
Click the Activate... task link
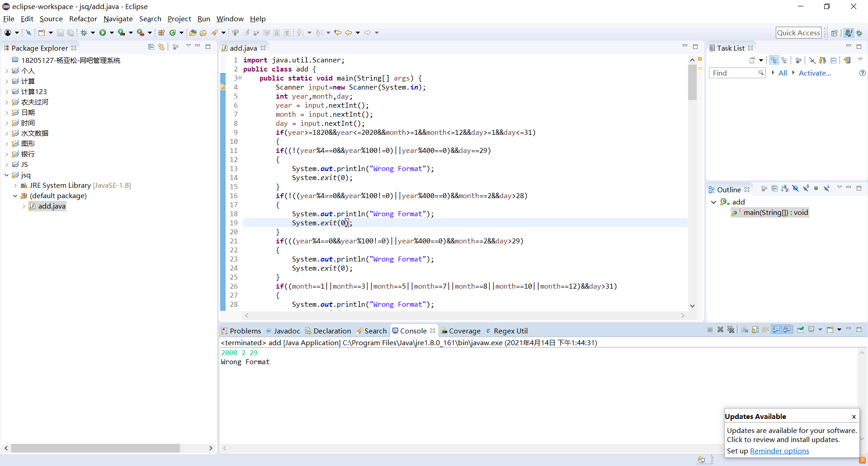(815, 73)
